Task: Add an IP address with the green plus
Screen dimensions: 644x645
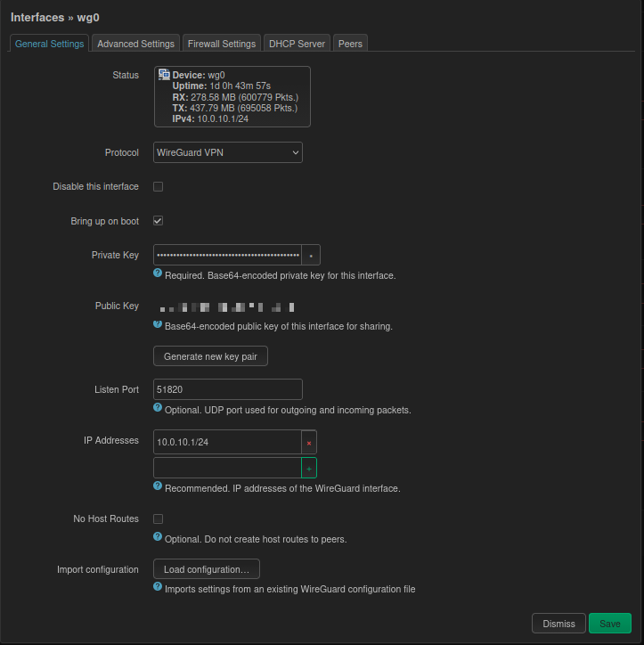Action: (309, 468)
